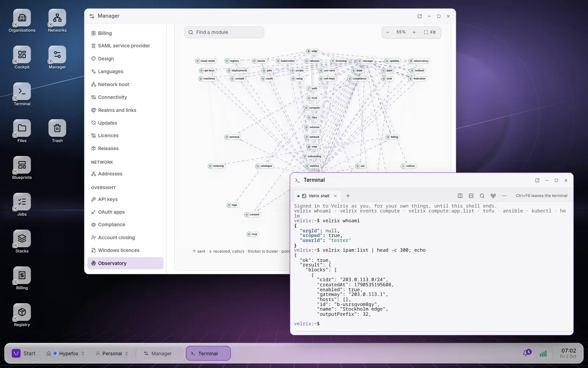The width and height of the screenshot is (588, 368).
Task: Open Billing desktop icon
Action: pos(22,279)
